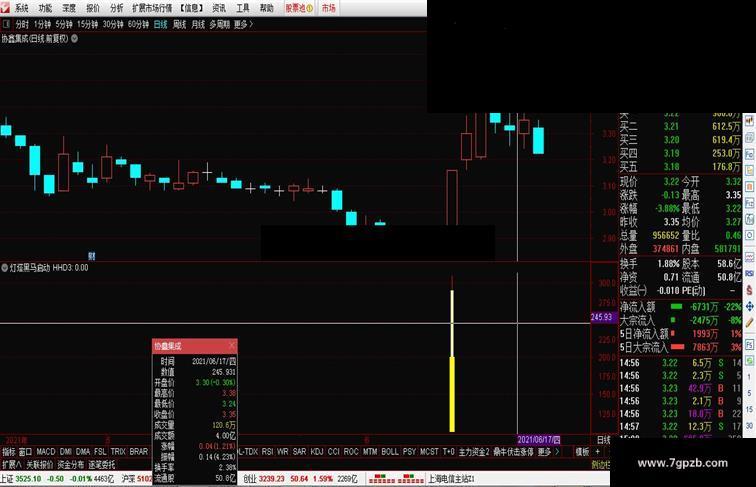Viewport: 756px width, 487px height.
Task: Click the wave line sidebar icon
Action: tap(749, 257)
